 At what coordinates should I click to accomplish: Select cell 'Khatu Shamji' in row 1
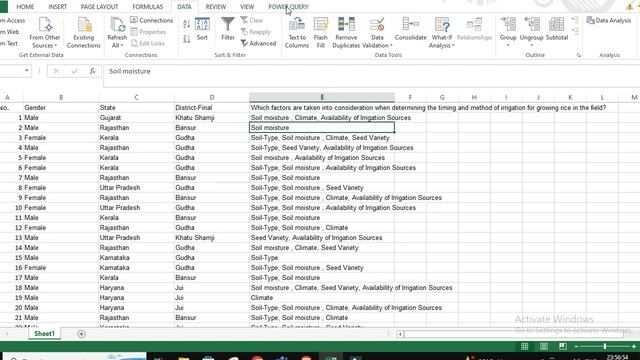[211, 118]
